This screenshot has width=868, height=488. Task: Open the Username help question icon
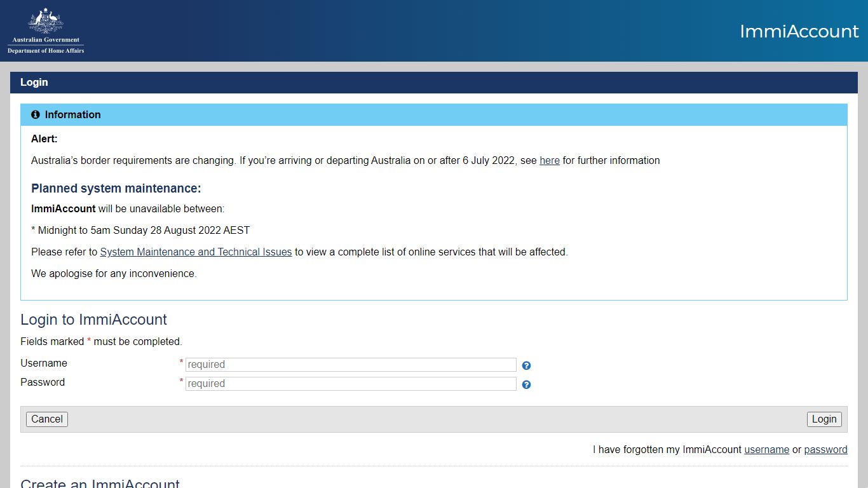(x=526, y=365)
